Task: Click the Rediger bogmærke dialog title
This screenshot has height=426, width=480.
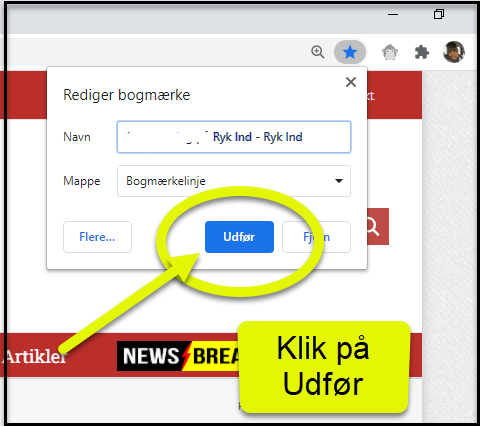Action: point(127,95)
